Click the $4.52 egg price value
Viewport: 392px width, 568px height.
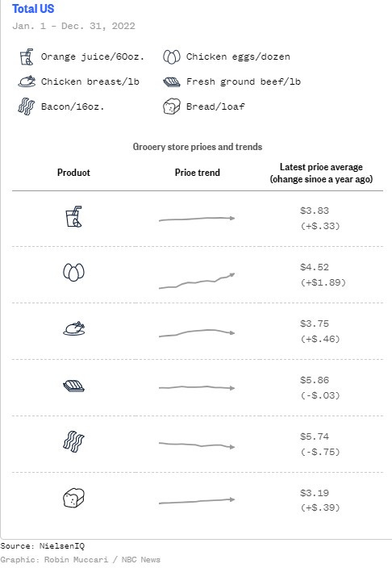point(314,267)
